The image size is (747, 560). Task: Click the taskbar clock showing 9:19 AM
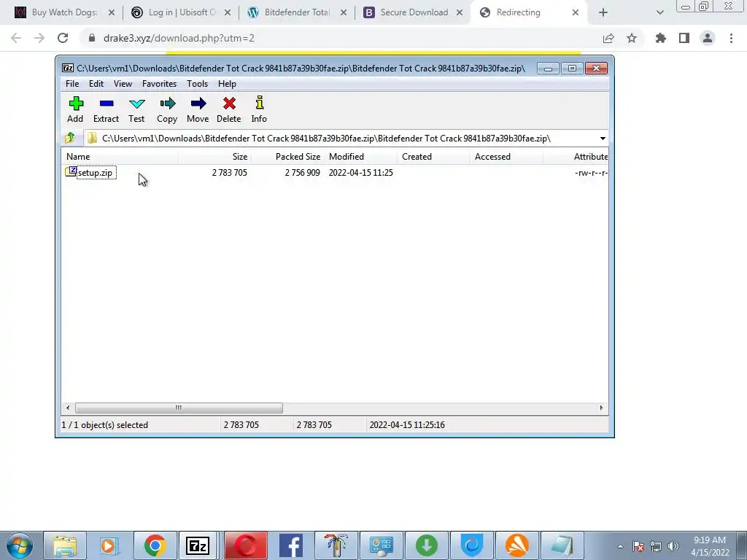[x=710, y=546]
